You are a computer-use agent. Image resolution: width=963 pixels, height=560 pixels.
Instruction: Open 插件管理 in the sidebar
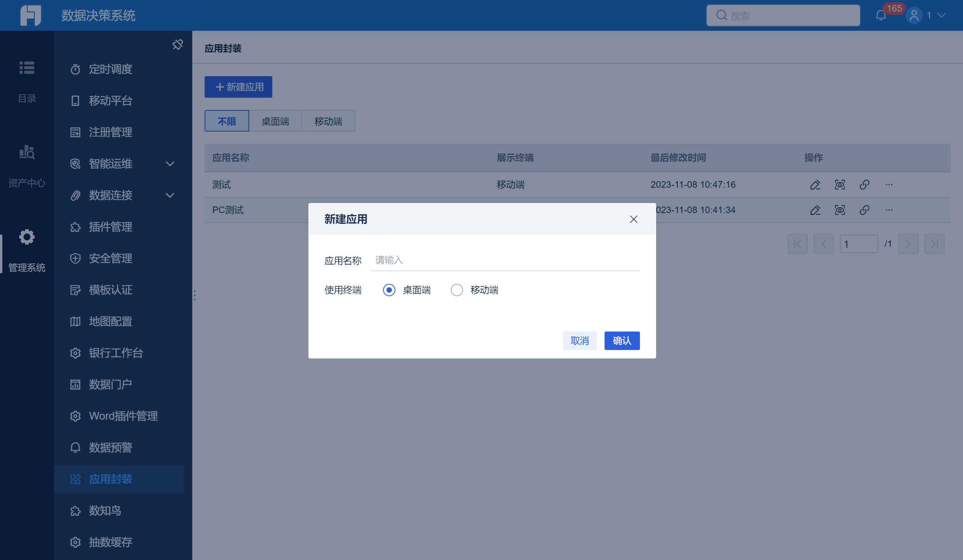coord(110,227)
